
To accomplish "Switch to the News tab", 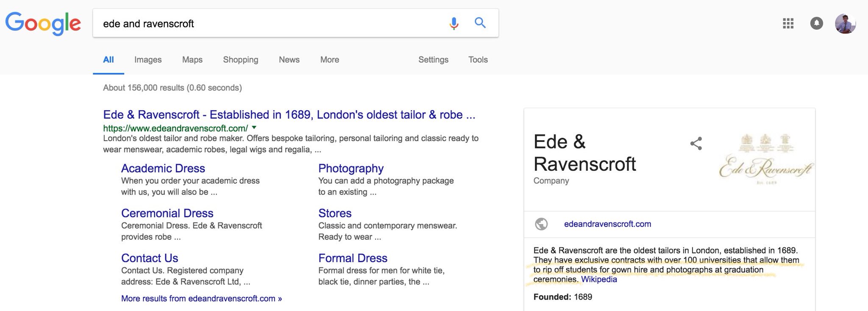I will [289, 60].
